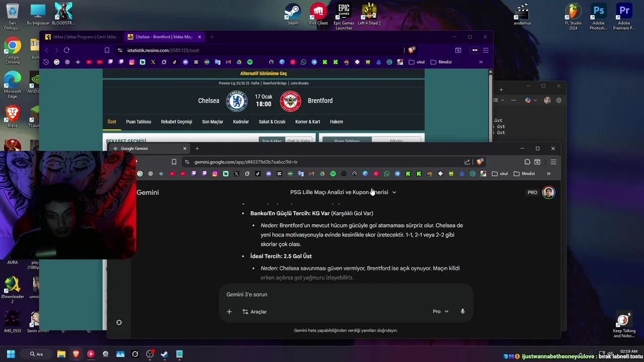Screen dimensions: 644x362
Task: Show more bookmarks chevron in nesine window
Action: click(x=480, y=62)
